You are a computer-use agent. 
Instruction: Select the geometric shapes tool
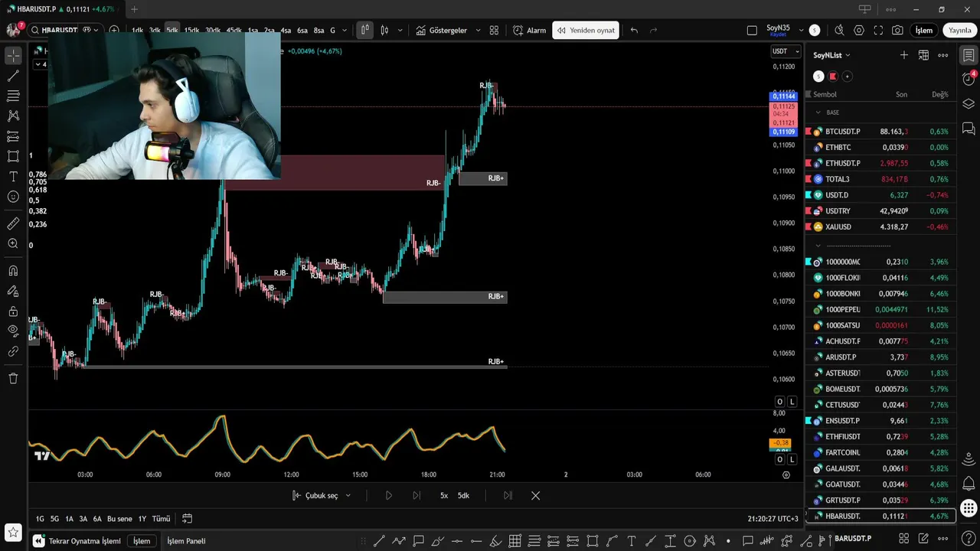tap(13, 156)
